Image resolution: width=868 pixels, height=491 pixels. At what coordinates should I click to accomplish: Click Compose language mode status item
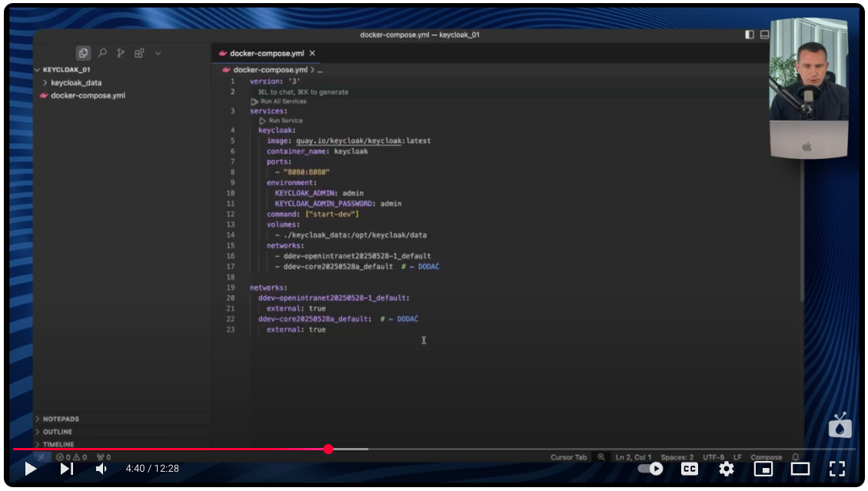pos(767,457)
